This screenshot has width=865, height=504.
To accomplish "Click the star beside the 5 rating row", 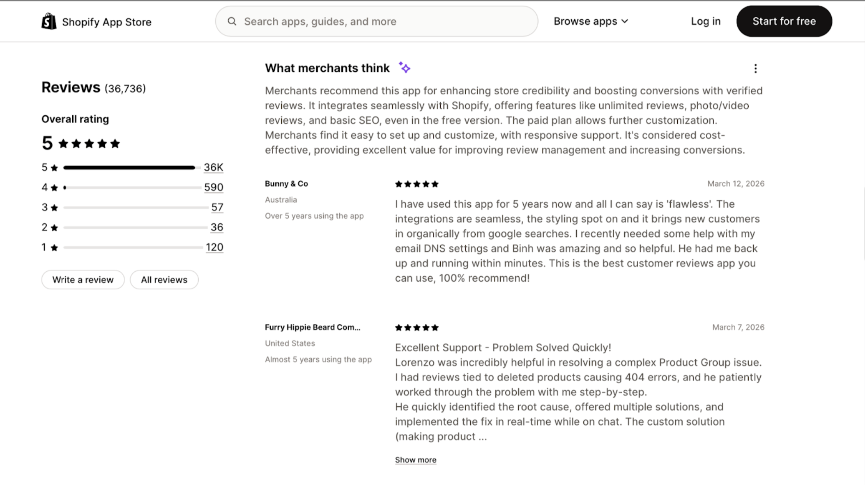I will 54,168.
